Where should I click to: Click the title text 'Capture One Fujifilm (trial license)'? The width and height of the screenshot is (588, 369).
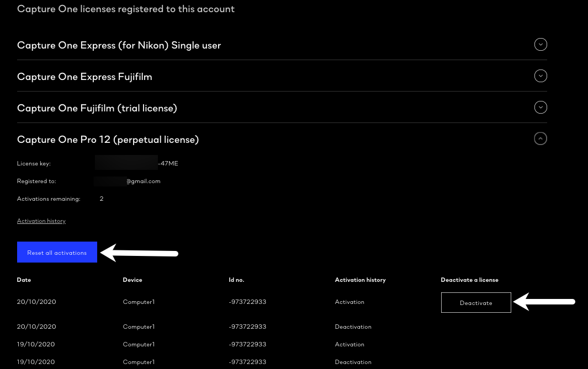point(97,108)
